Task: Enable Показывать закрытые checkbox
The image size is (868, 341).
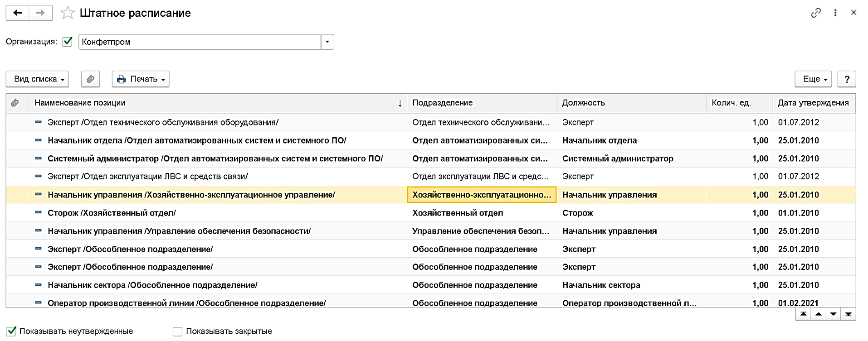Action: click(x=177, y=332)
